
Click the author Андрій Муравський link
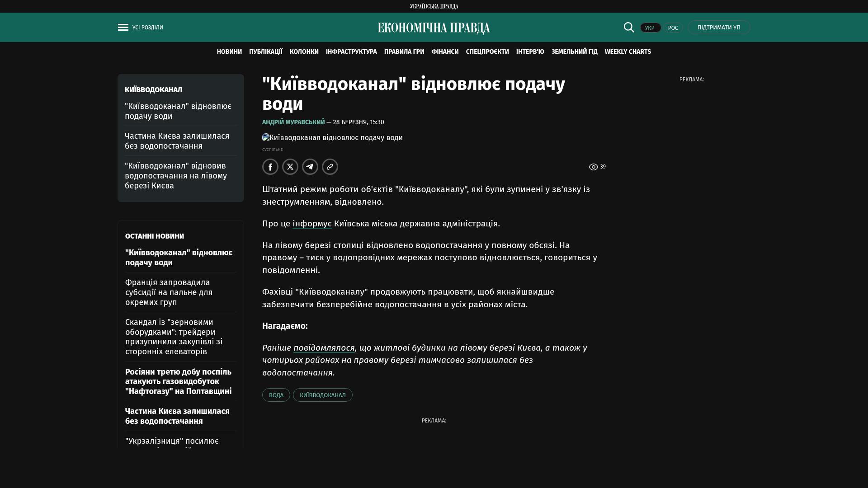[x=293, y=122]
